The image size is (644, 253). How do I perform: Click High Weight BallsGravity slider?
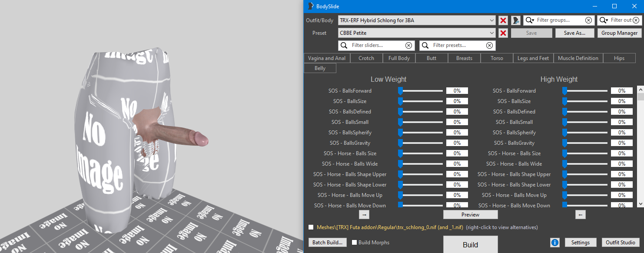point(585,143)
